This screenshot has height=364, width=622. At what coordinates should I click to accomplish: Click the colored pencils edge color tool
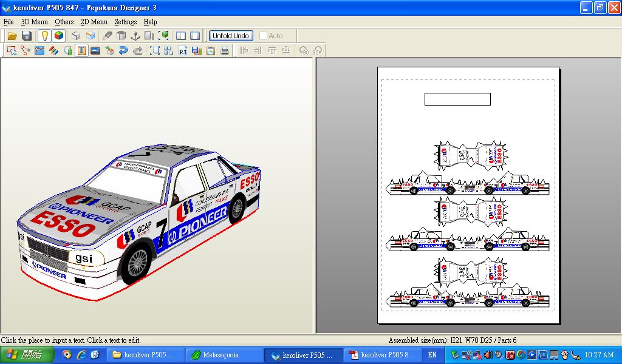coord(53,51)
